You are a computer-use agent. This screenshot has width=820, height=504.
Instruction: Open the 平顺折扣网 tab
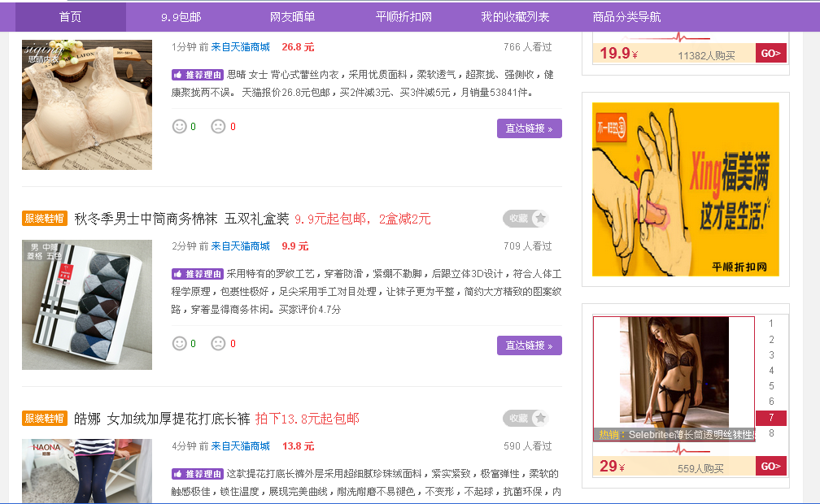tap(403, 17)
